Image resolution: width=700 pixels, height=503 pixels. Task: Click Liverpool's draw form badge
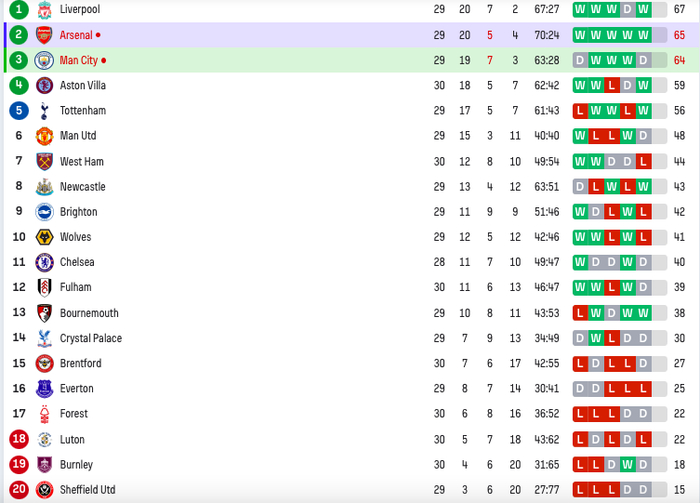(627, 9)
